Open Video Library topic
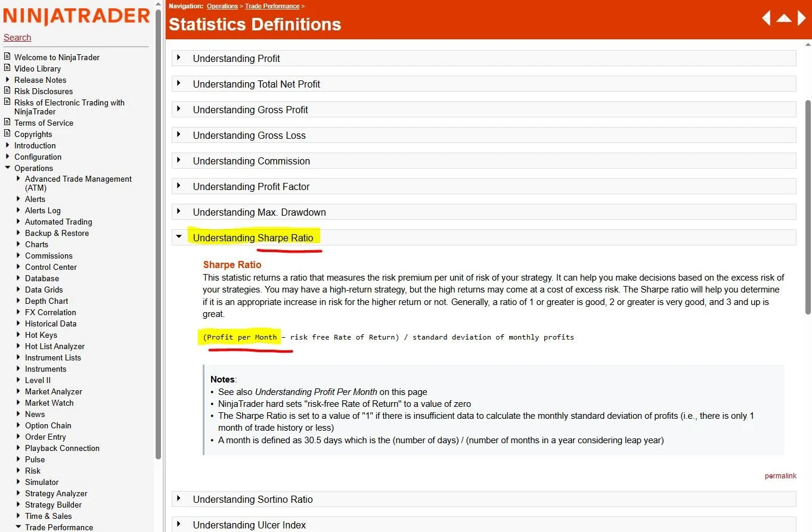 click(38, 69)
